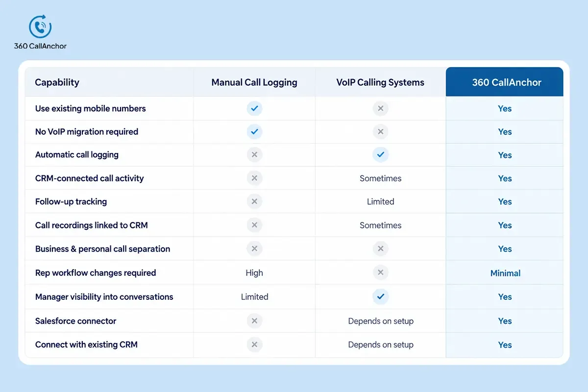The width and height of the screenshot is (588, 392).
Task: Select the 'Use existing mobile numbers' row label
Action: point(91,108)
